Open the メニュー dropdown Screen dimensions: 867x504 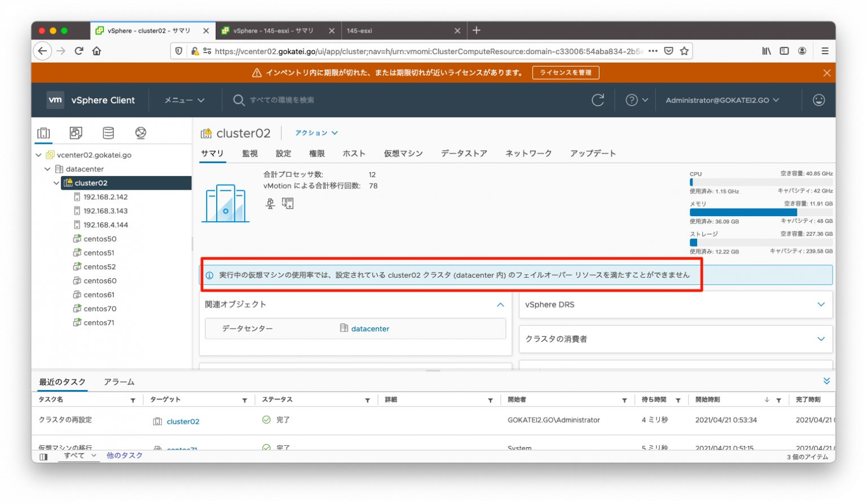(x=184, y=100)
